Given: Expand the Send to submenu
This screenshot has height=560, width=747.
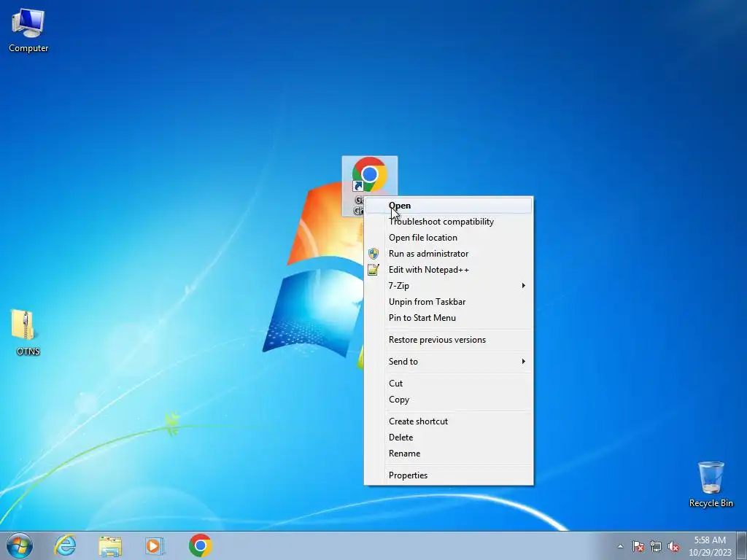Looking at the screenshot, I should tap(449, 362).
